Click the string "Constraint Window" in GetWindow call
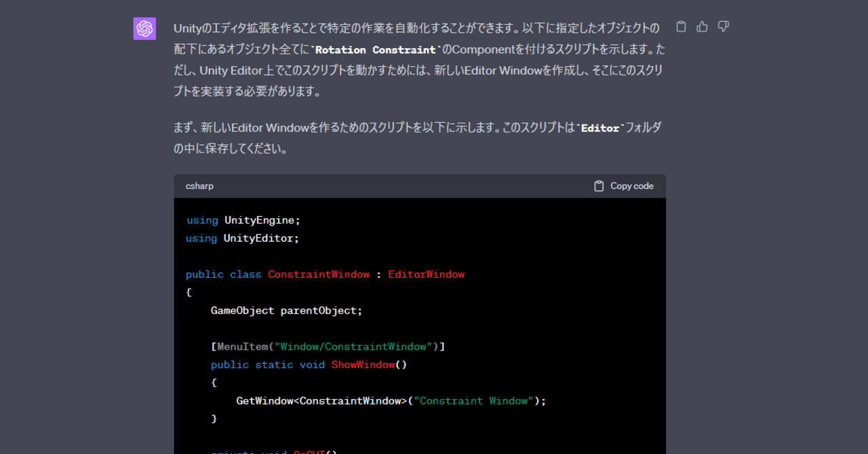The image size is (868, 454). (x=474, y=400)
